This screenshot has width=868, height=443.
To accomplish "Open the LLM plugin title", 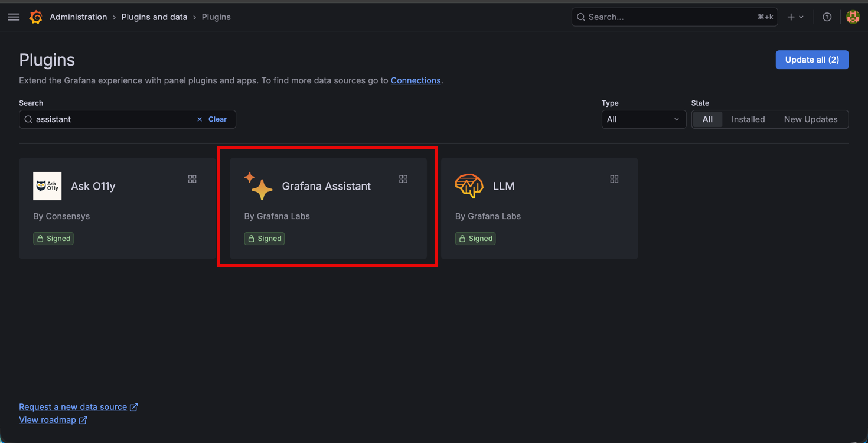I will click(x=504, y=186).
